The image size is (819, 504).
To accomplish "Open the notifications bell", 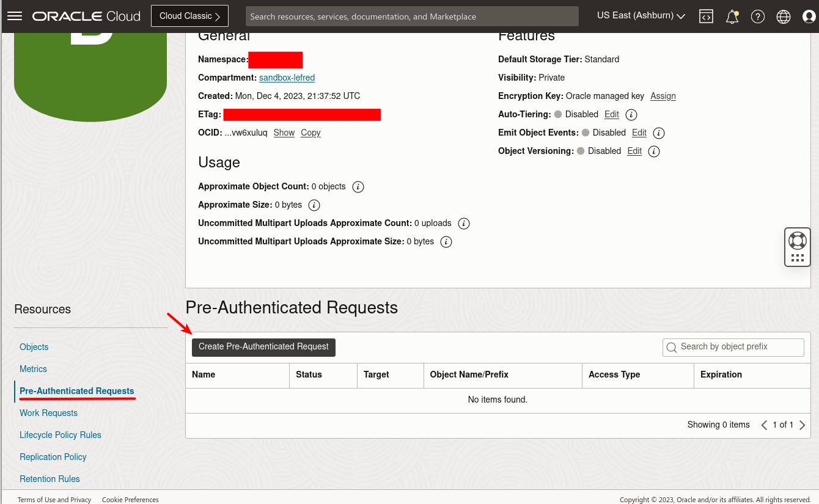I will (x=732, y=16).
